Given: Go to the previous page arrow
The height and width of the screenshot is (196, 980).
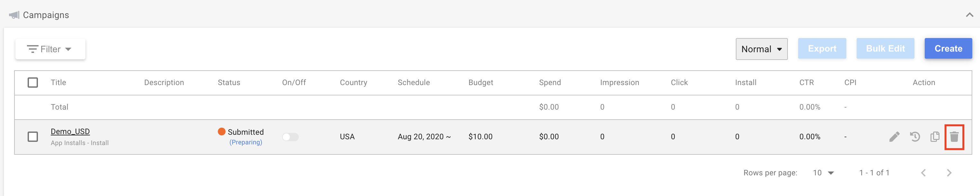Looking at the screenshot, I should 923,173.
